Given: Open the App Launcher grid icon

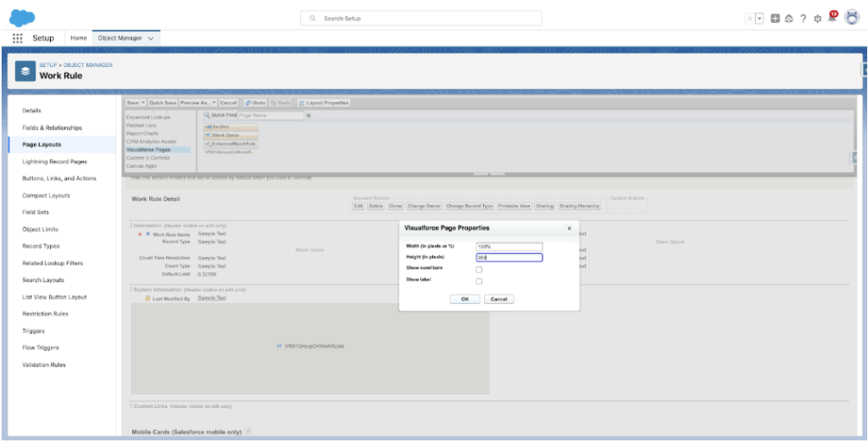Looking at the screenshot, I should [18, 38].
